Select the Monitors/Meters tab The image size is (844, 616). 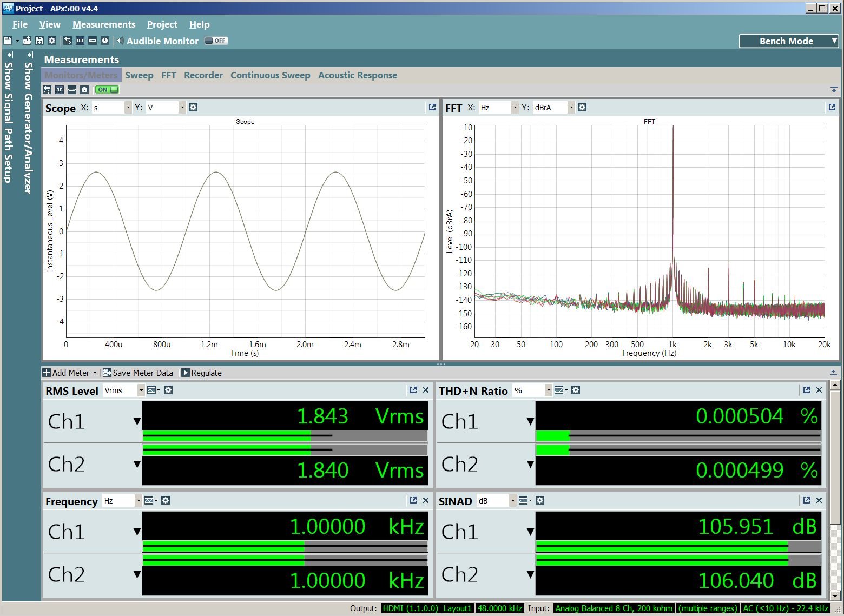(x=81, y=75)
